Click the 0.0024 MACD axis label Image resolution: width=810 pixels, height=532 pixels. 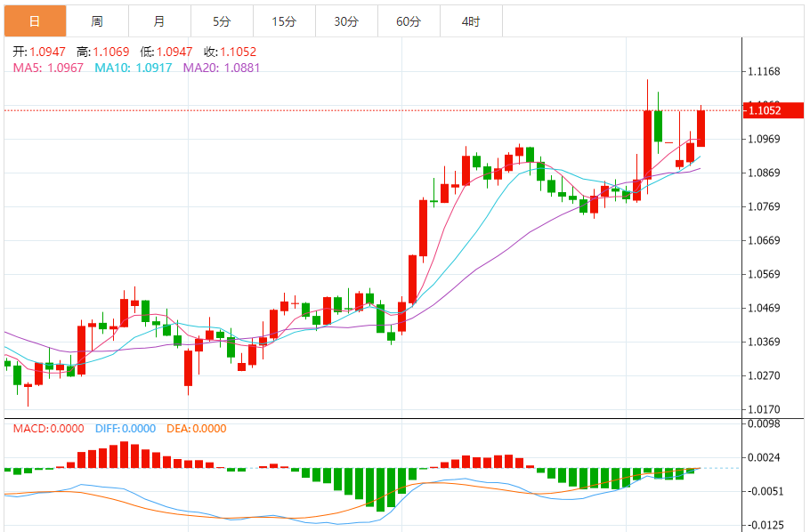click(764, 457)
